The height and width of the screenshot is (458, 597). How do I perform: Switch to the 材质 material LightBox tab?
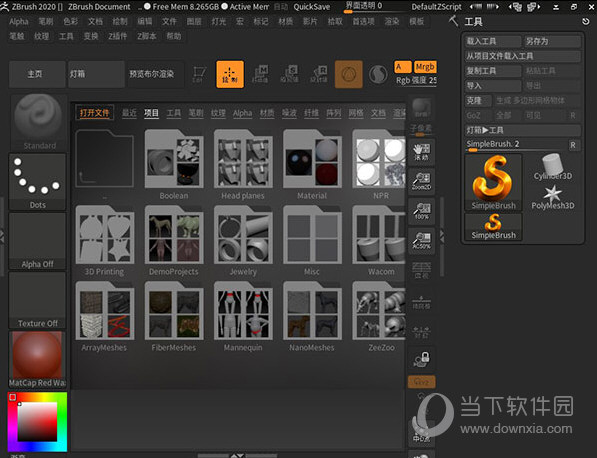pos(267,113)
